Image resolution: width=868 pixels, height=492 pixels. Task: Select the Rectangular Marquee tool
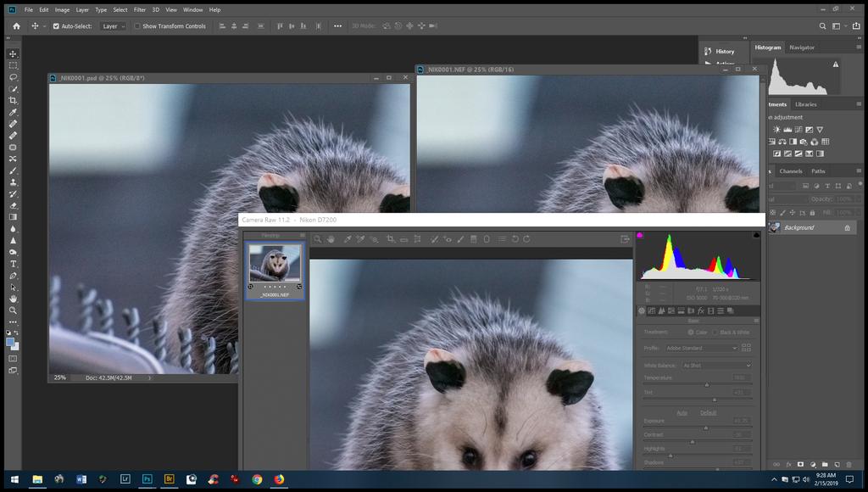pos(13,65)
